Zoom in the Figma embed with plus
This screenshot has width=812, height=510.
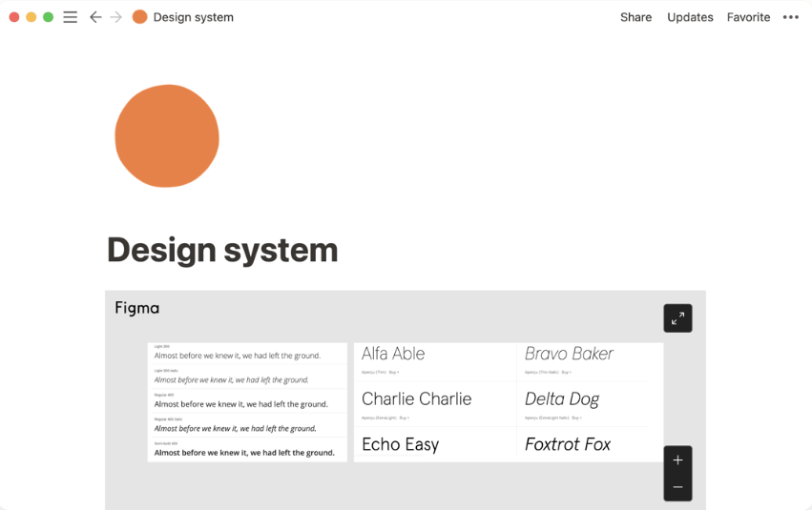pyautogui.click(x=677, y=460)
